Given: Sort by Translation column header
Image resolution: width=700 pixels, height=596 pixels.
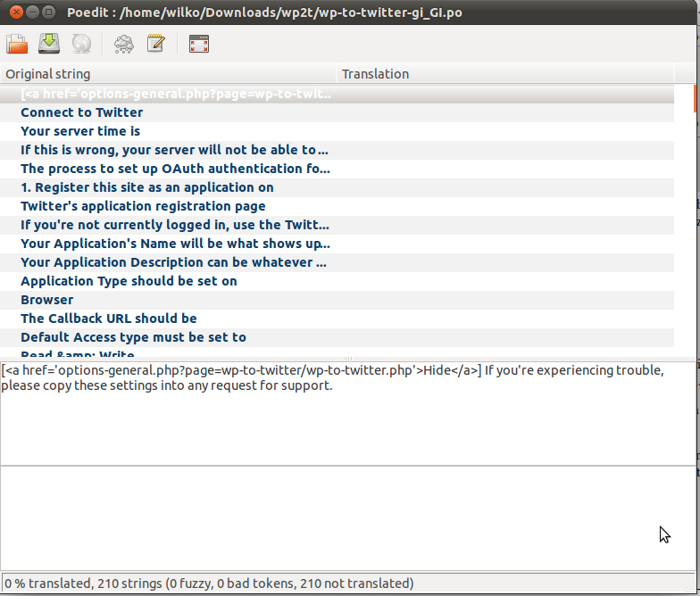Looking at the screenshot, I should pos(505,73).
